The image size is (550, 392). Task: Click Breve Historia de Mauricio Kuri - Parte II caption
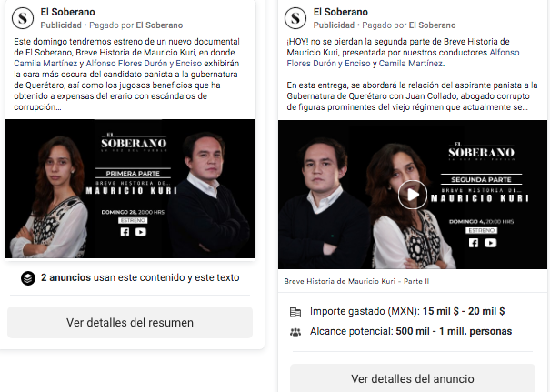pos(356,281)
